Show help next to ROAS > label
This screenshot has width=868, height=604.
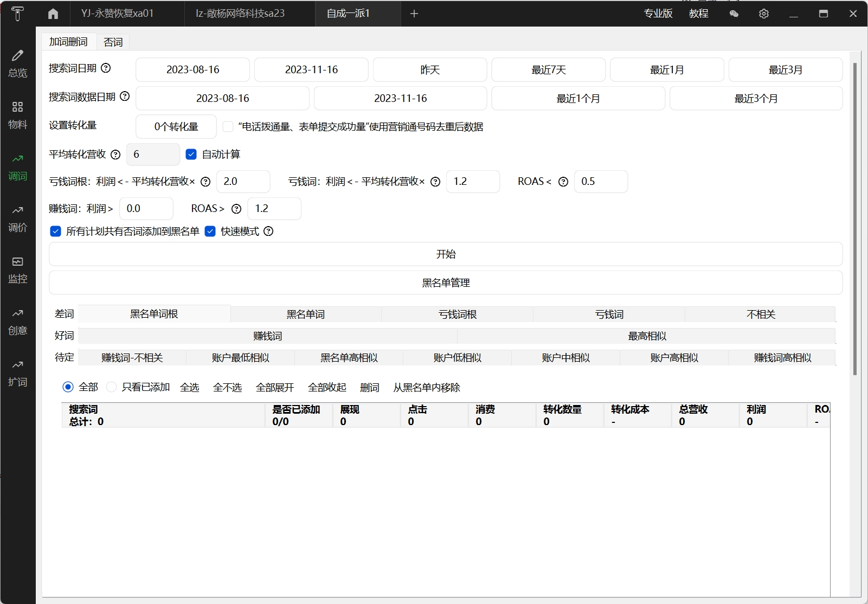[236, 209]
